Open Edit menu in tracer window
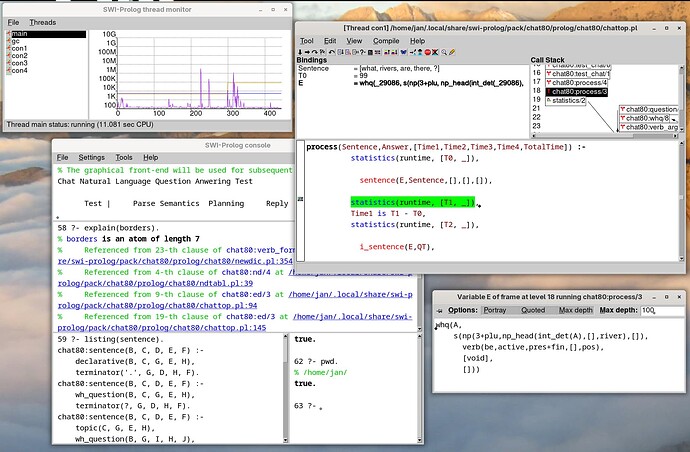The image size is (690, 452). click(330, 41)
